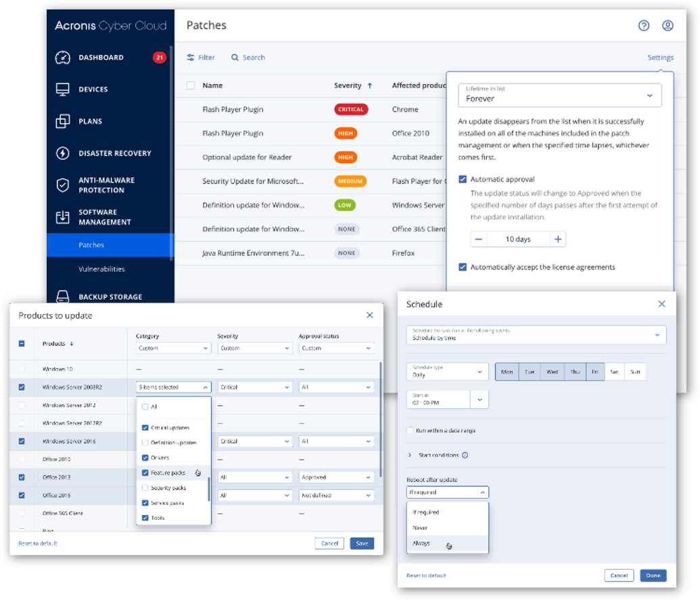Uncheck the Drivers category option
Viewport: 700px width, 601px height.
point(145,458)
